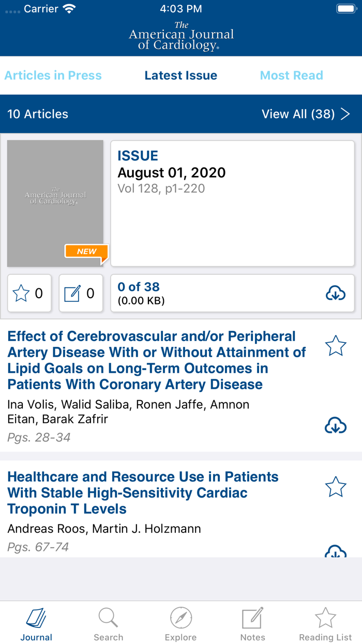The height and width of the screenshot is (644, 362).
Task: Download the Cerebrovascular Artery Disease article
Action: [x=336, y=426]
